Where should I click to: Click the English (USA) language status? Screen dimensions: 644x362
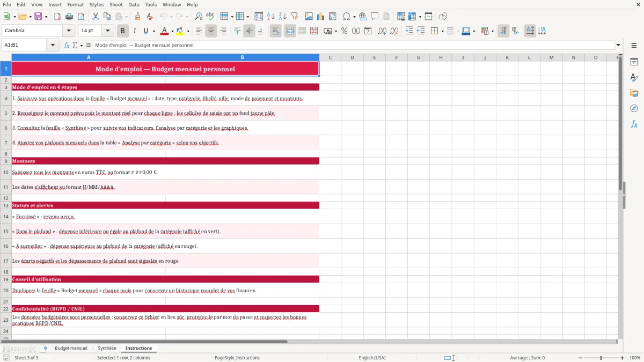372,358
